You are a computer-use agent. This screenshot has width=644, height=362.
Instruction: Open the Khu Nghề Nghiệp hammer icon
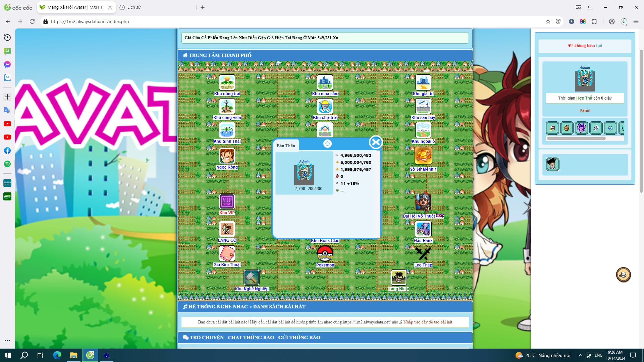click(251, 278)
